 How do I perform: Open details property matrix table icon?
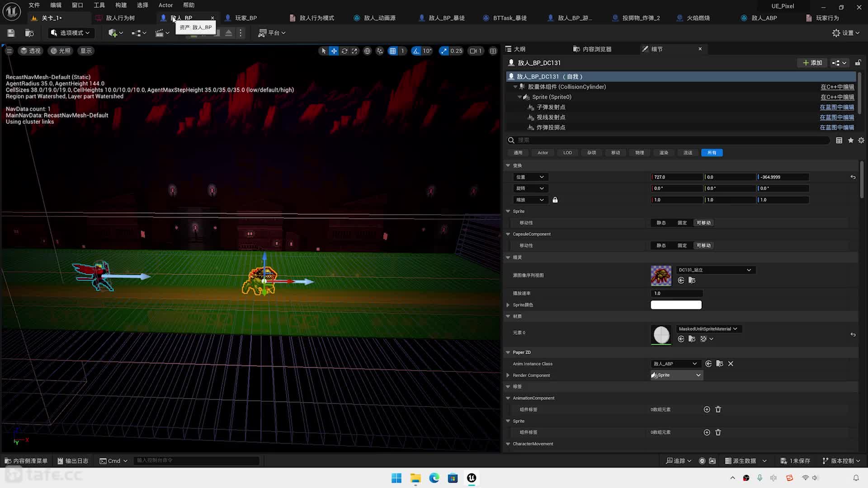839,141
